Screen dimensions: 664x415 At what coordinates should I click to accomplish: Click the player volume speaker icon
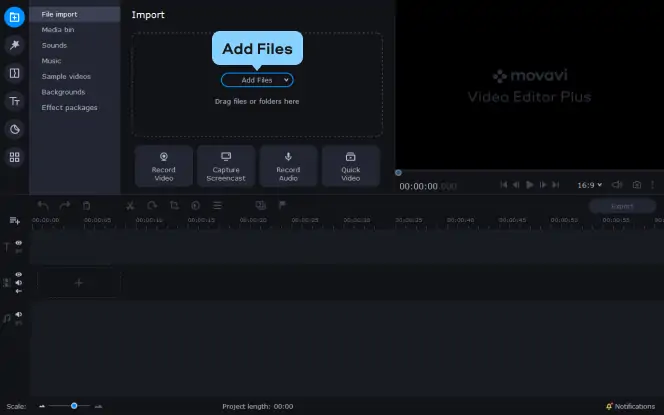[x=617, y=185]
